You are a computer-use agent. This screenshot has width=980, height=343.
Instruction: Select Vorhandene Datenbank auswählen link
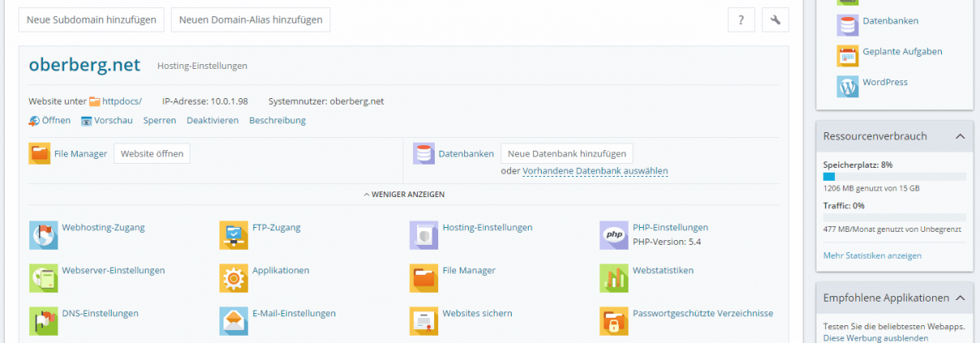pos(594,171)
